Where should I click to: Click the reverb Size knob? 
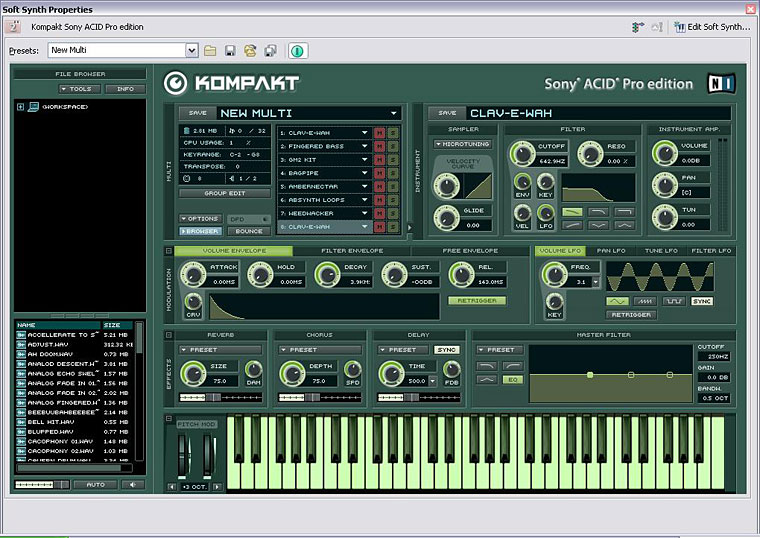click(x=193, y=374)
